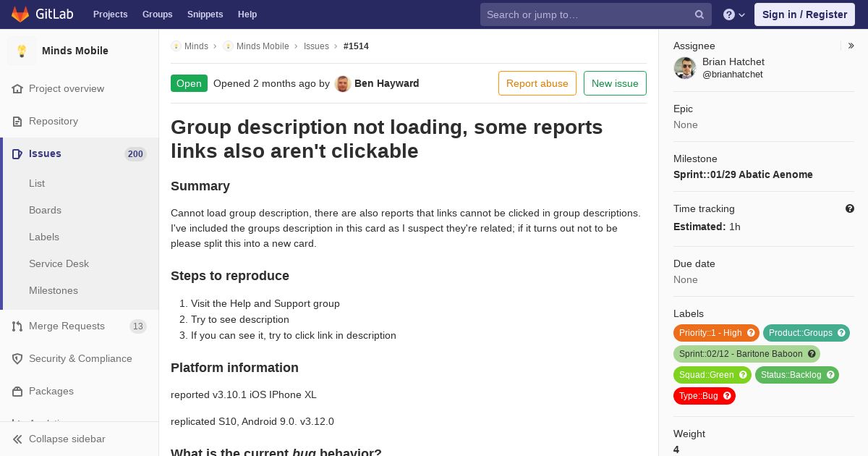Click the Type::Bug label help icon
Viewport: 868px width, 456px height.
[x=727, y=396]
